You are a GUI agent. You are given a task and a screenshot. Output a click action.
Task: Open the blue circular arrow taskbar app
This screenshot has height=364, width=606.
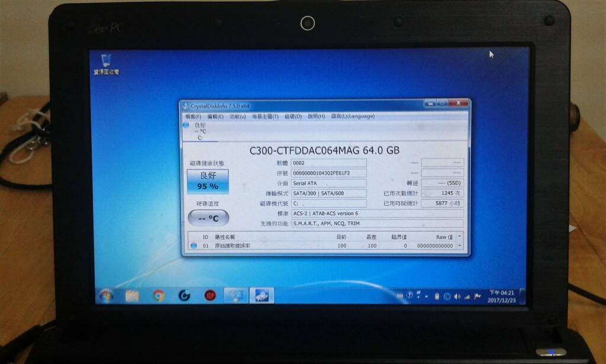click(x=184, y=296)
